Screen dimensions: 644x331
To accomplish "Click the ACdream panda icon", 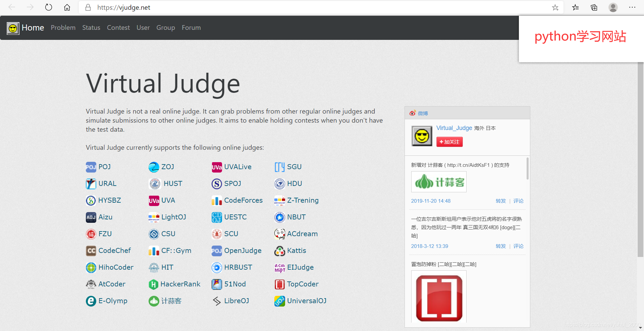I will click(280, 234).
